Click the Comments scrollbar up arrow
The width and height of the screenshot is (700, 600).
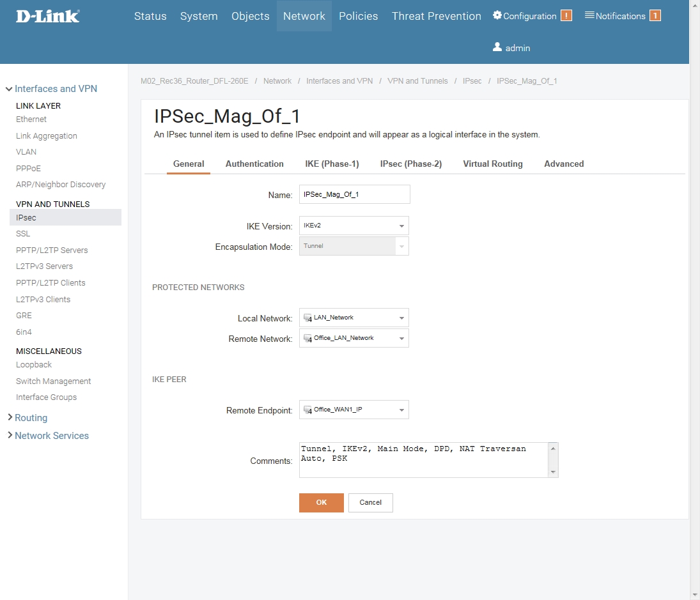(553, 449)
